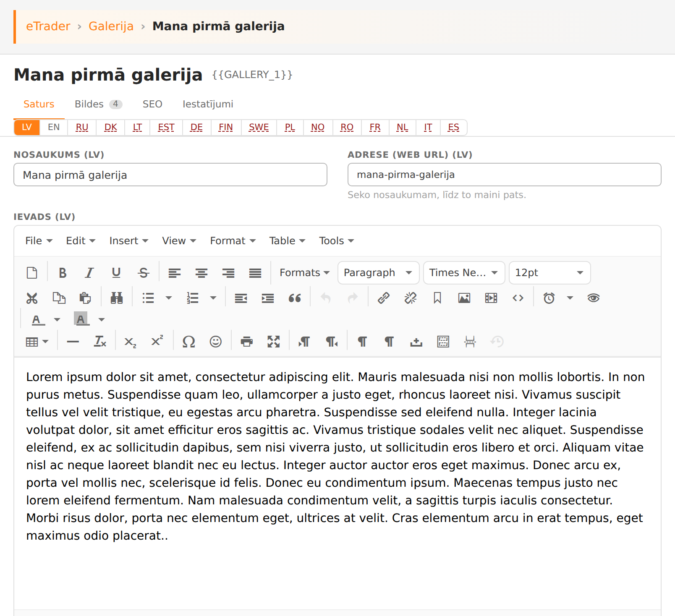Toggle strikethrough formatting

[144, 273]
